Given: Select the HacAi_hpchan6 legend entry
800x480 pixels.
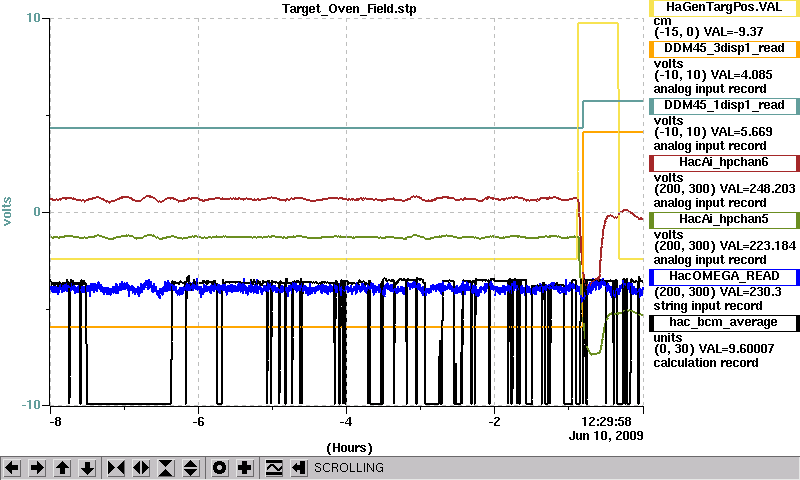Looking at the screenshot, I should click(x=724, y=163).
